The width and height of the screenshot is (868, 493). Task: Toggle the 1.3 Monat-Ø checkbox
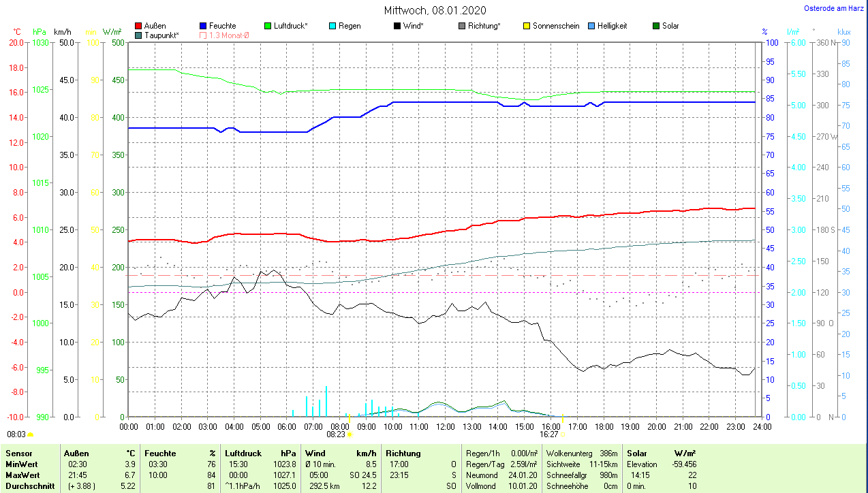[204, 35]
